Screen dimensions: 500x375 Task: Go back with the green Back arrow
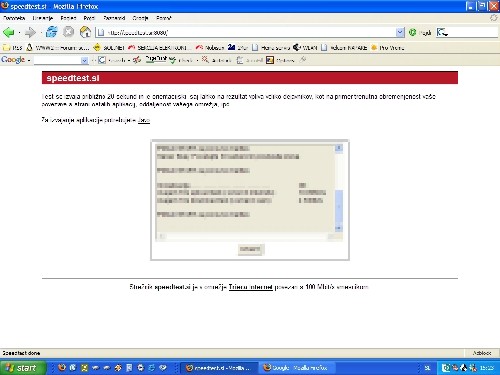[8, 32]
